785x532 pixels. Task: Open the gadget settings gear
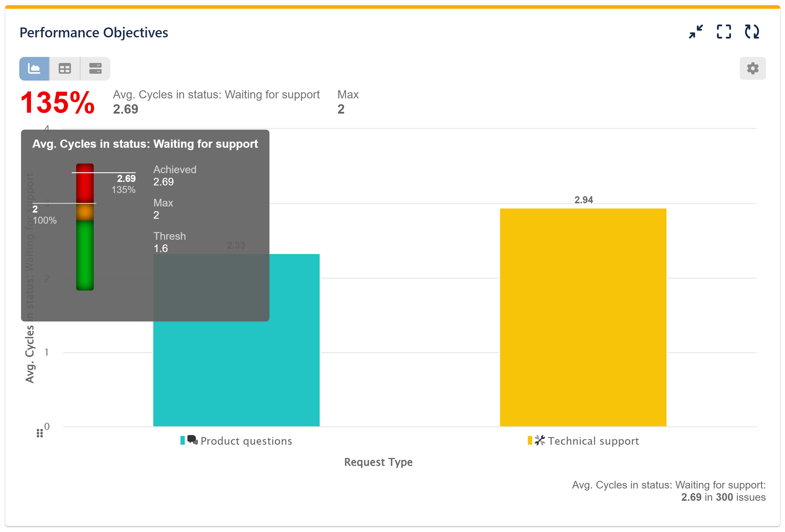tap(753, 68)
